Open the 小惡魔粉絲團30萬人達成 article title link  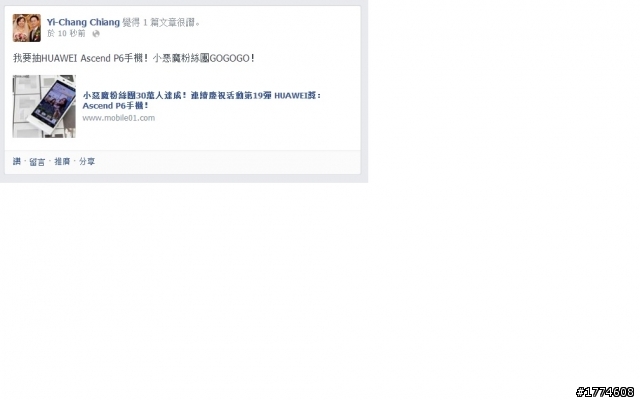[x=202, y=100]
